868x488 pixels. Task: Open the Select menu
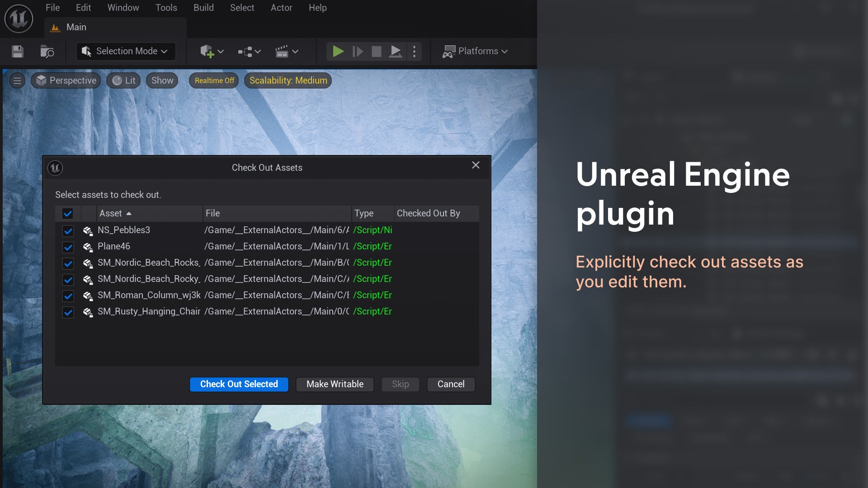(242, 8)
